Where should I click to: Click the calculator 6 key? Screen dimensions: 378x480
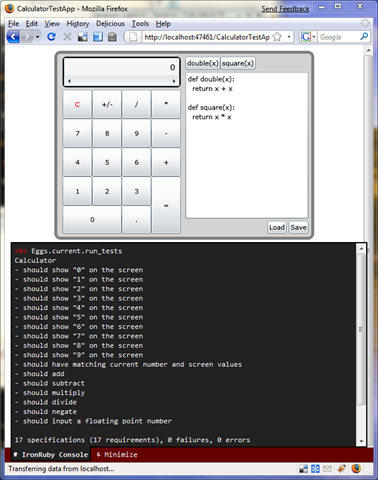pyautogui.click(x=136, y=162)
